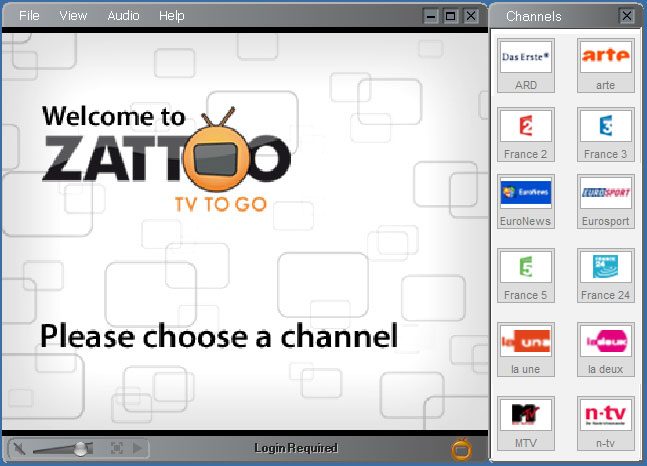Click the orange Zattoo TV icon in status bar

[461, 449]
